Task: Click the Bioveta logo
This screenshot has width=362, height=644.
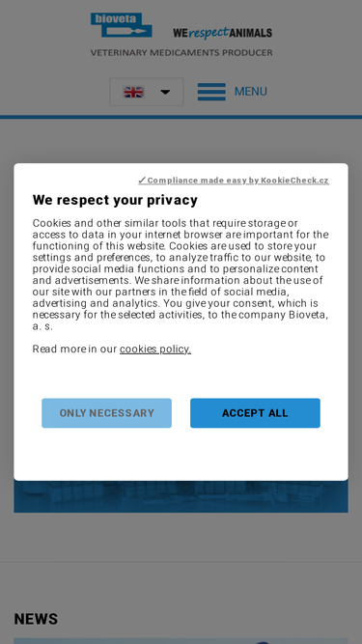Action: pos(122,25)
